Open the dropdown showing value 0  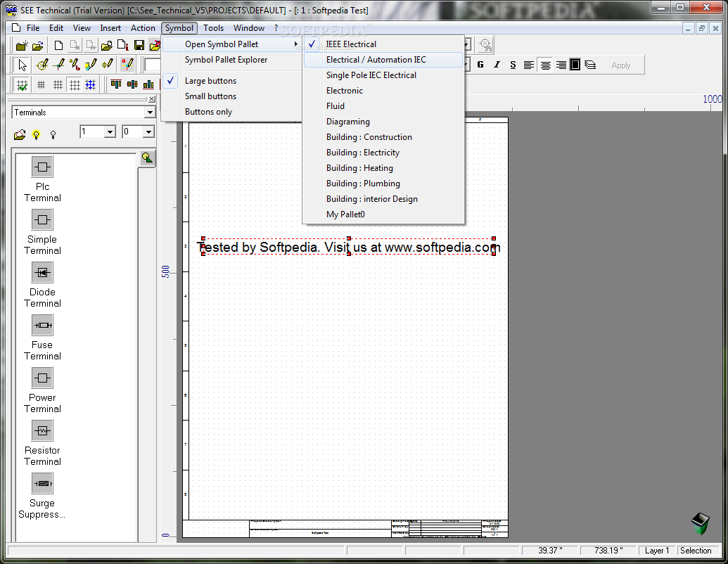coord(148,132)
